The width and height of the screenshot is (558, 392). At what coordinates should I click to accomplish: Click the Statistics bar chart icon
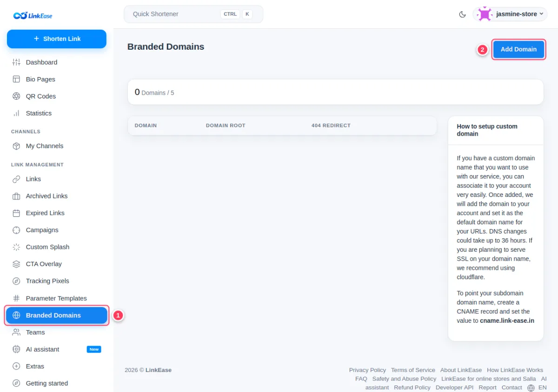[16, 113]
